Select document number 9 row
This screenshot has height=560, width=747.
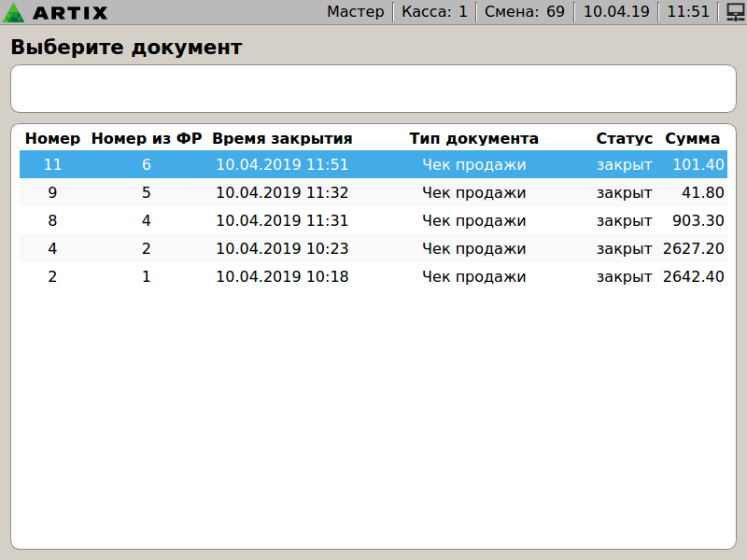click(x=373, y=193)
